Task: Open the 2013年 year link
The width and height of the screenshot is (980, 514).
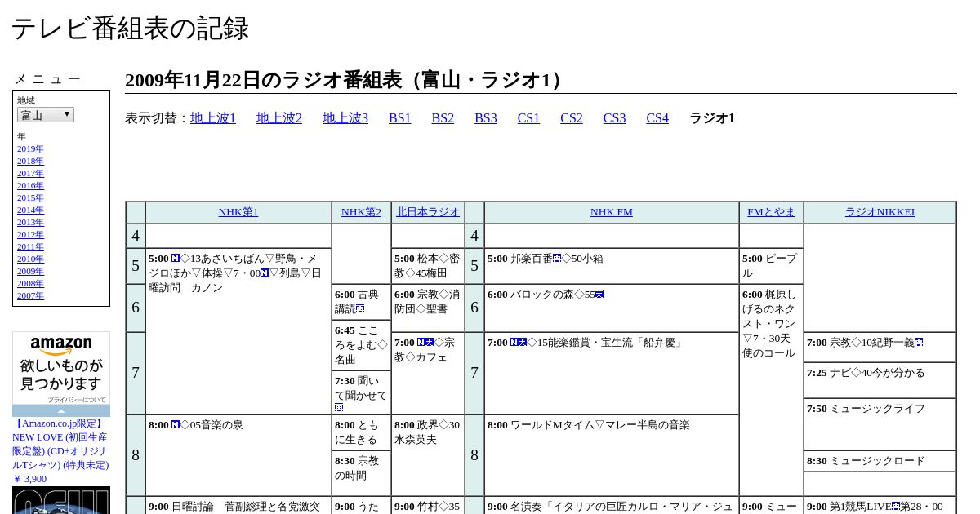Action: pos(30,222)
